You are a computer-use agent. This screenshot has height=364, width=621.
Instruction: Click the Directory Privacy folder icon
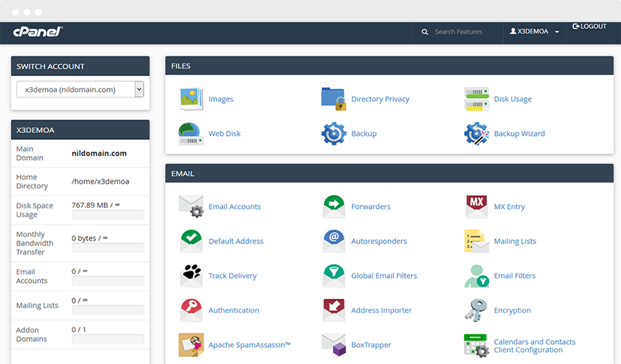coord(333,99)
